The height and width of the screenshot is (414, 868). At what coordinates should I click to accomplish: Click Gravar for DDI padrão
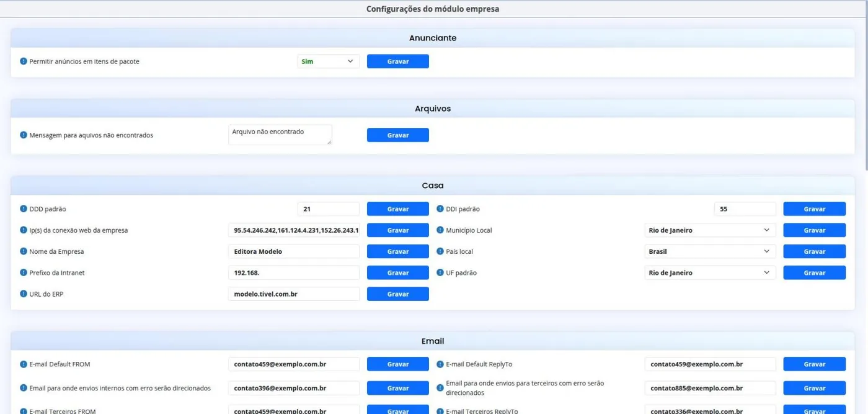[x=815, y=209]
